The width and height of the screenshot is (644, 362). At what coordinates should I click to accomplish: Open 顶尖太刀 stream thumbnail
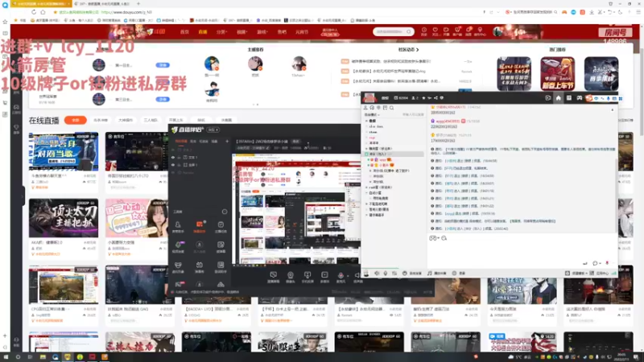[64, 218]
